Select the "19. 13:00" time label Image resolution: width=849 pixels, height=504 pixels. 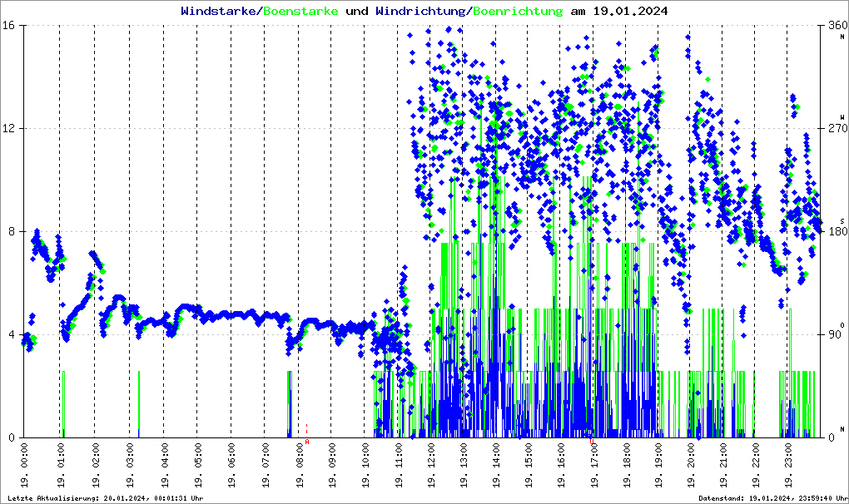[x=464, y=465]
